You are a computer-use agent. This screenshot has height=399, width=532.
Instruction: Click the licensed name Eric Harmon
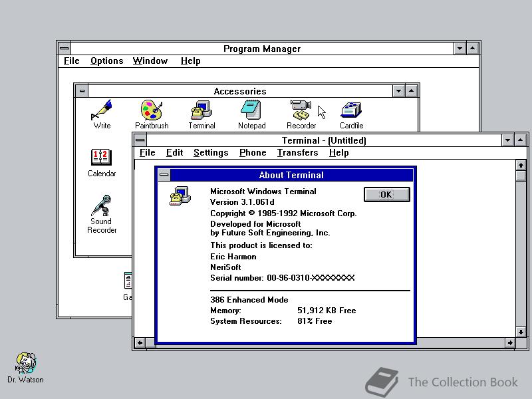click(233, 257)
